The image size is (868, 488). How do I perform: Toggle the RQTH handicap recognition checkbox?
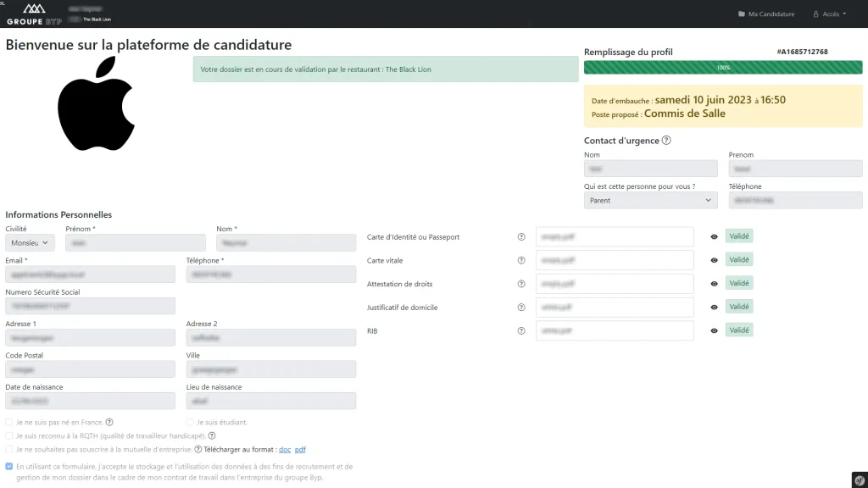click(x=8, y=436)
